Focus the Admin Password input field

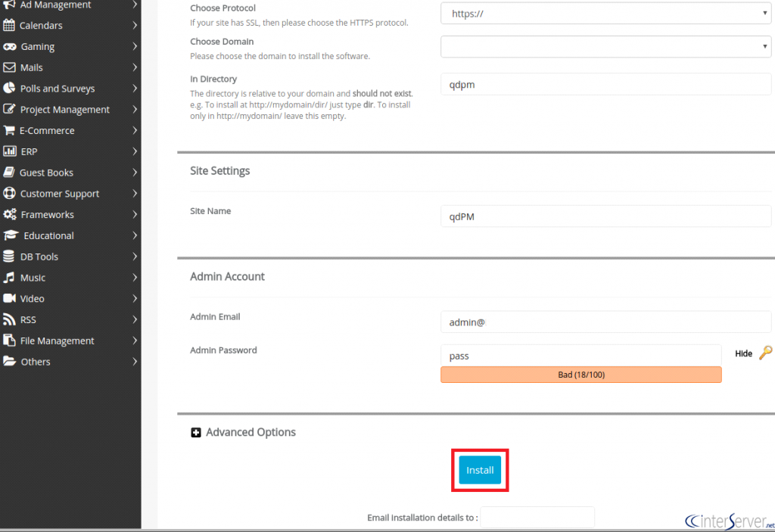click(x=580, y=356)
